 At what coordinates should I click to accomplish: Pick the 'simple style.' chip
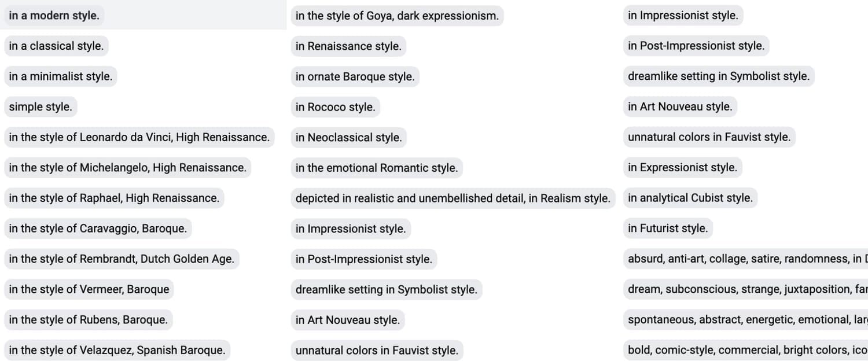(x=41, y=106)
